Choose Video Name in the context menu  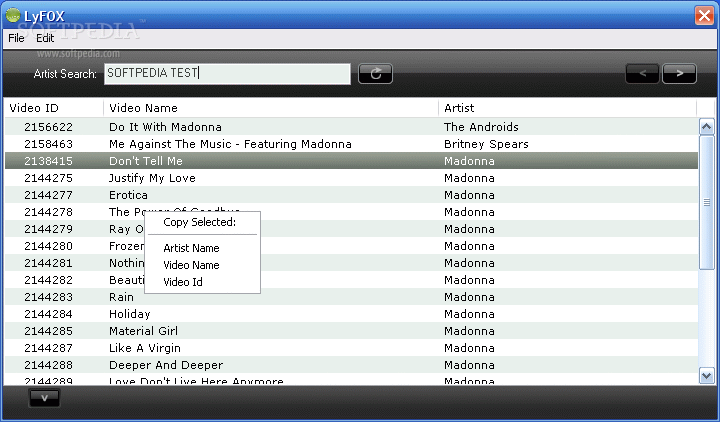[x=191, y=265]
